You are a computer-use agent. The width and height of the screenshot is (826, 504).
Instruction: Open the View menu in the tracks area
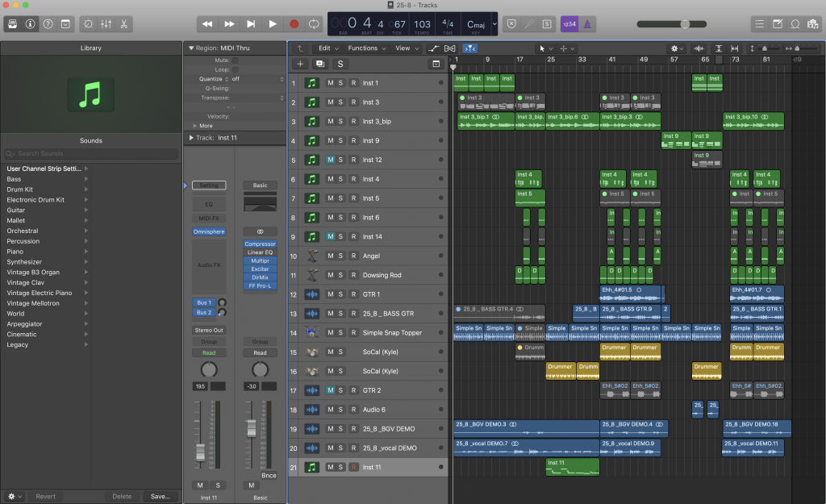[x=405, y=48]
